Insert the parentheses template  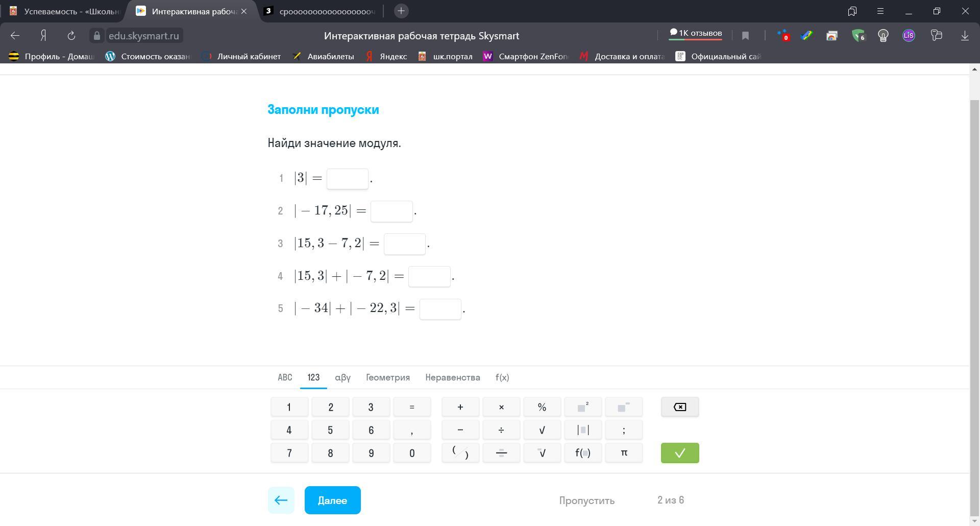click(460, 453)
